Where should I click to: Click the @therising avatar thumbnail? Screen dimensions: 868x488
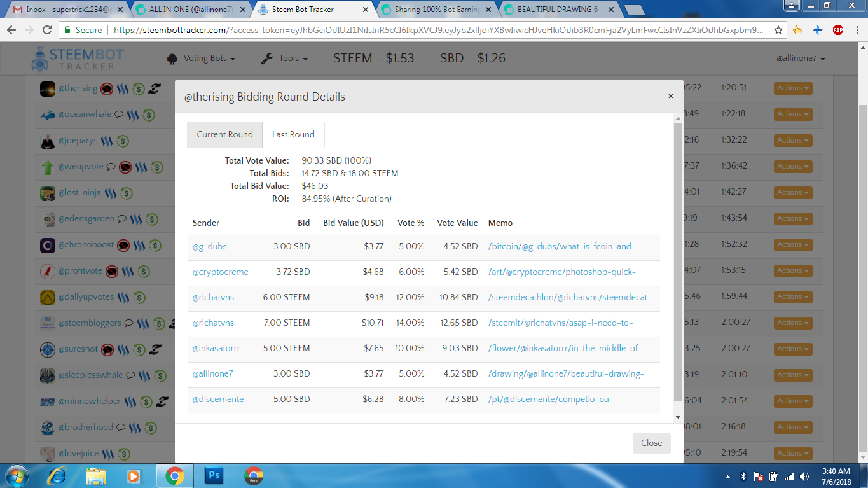pyautogui.click(x=48, y=88)
